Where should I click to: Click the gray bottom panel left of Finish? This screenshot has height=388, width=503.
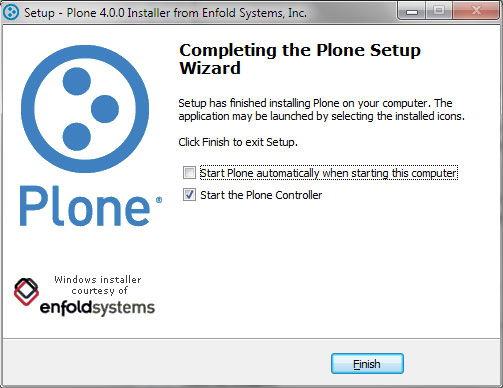pyautogui.click(x=167, y=362)
